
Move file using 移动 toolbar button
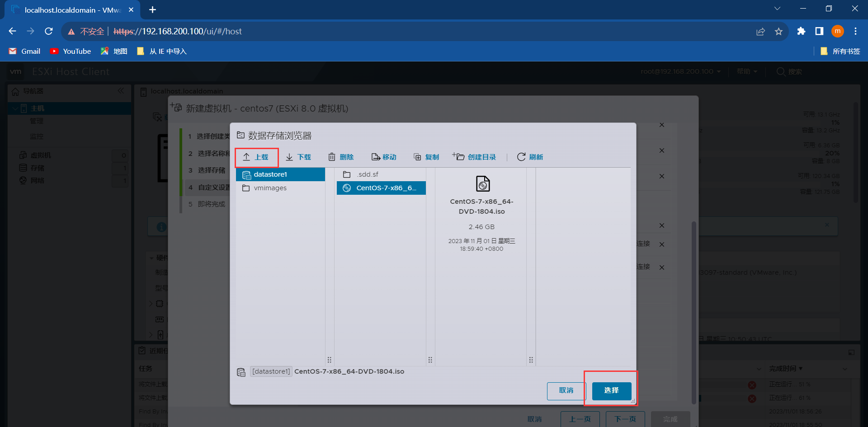click(384, 157)
